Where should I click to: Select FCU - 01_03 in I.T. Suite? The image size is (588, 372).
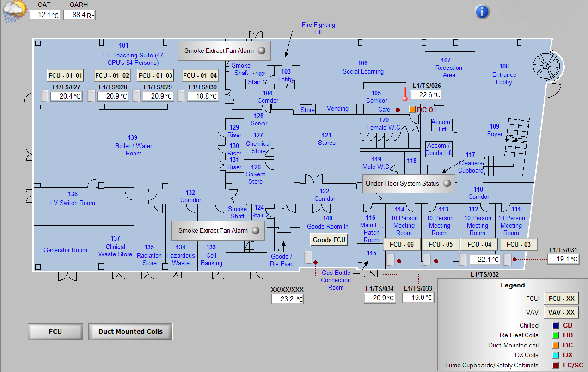pos(155,75)
